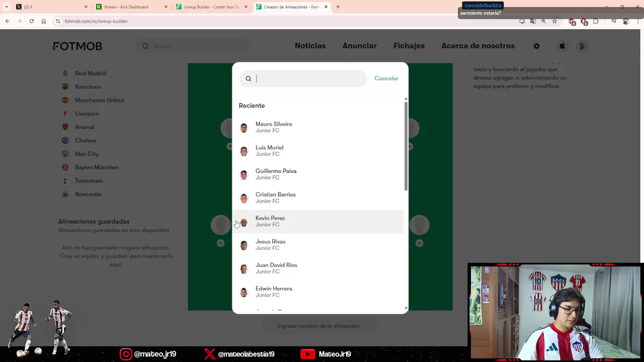Click the Chelsea crest icon
This screenshot has width=644, height=362.
pos(65,140)
